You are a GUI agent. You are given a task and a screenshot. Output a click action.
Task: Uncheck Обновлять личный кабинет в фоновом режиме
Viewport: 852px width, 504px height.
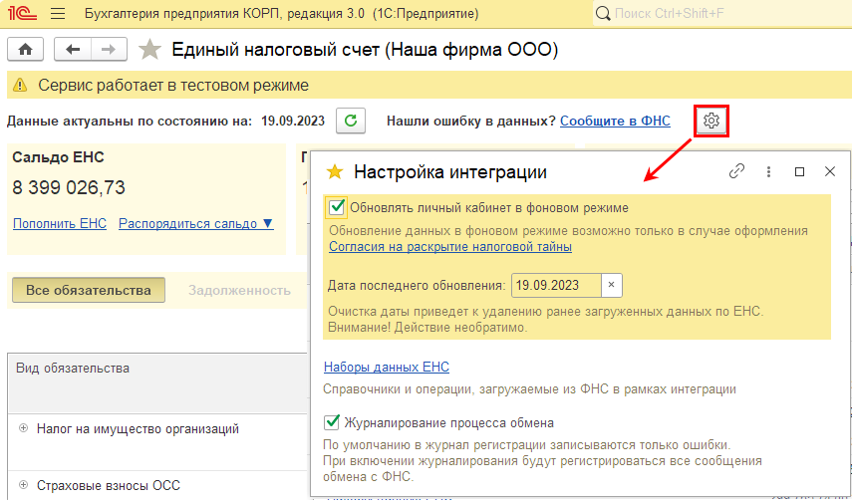337,207
